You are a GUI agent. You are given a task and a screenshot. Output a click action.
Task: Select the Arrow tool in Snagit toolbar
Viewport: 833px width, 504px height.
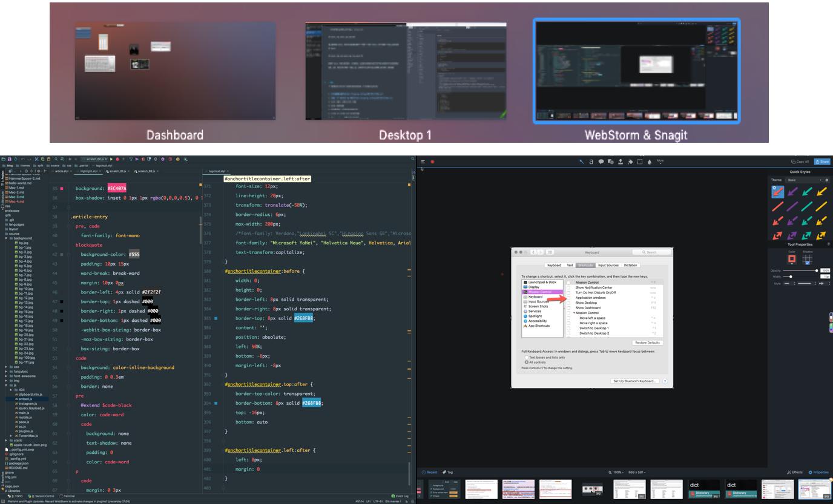click(x=582, y=162)
